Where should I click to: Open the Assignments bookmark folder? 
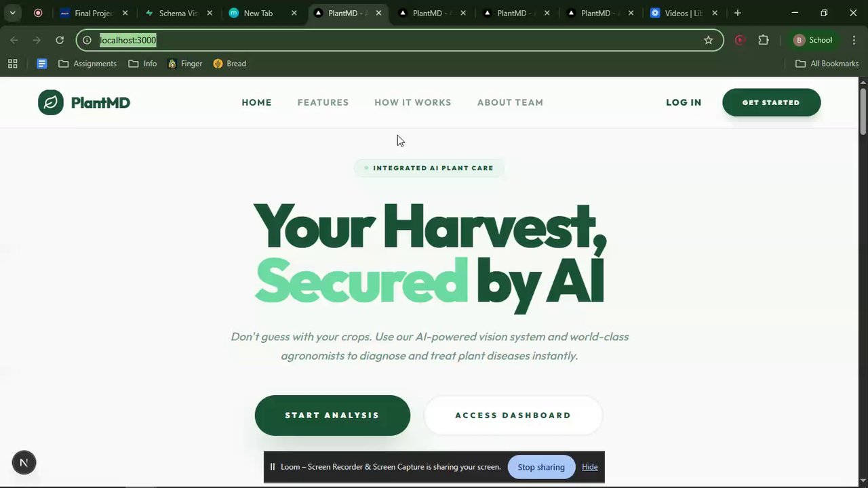point(87,64)
